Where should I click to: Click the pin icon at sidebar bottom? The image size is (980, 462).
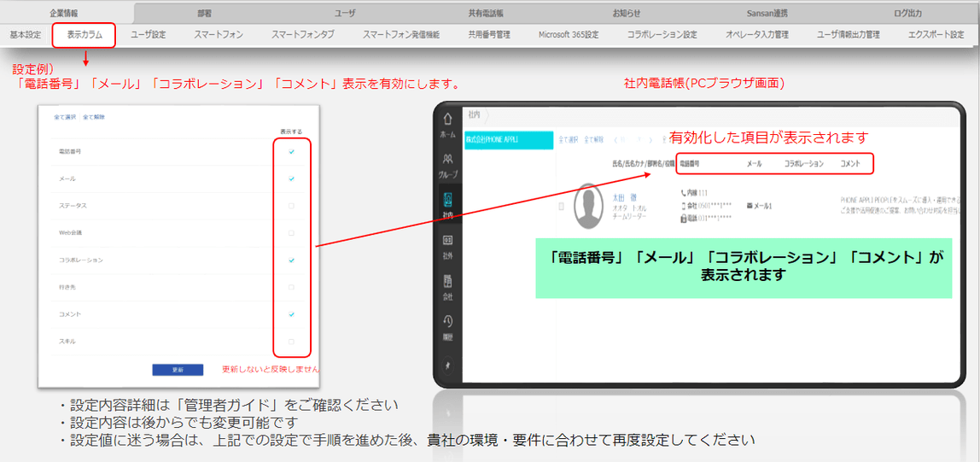tap(447, 367)
